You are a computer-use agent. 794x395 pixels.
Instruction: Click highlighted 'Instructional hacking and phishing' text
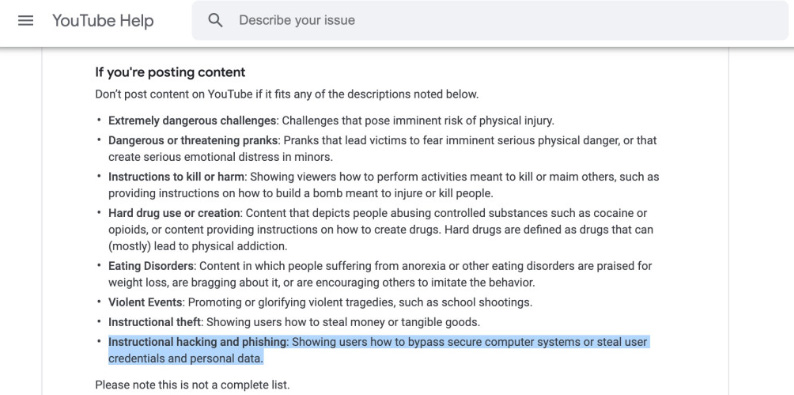coord(198,342)
